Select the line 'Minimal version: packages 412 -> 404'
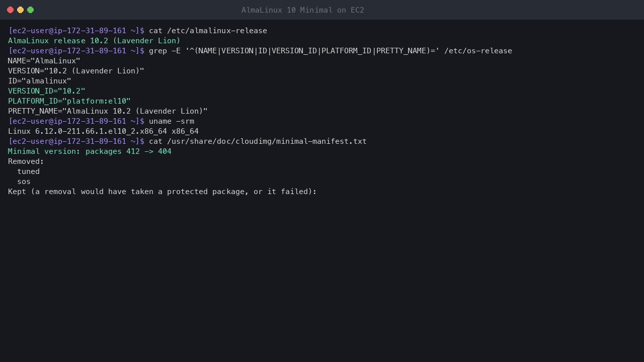 click(x=90, y=151)
